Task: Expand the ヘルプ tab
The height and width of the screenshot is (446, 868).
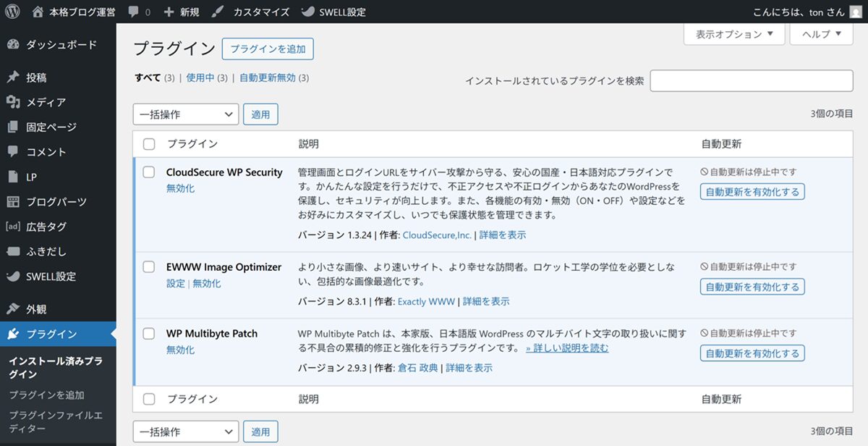Action: pos(821,34)
